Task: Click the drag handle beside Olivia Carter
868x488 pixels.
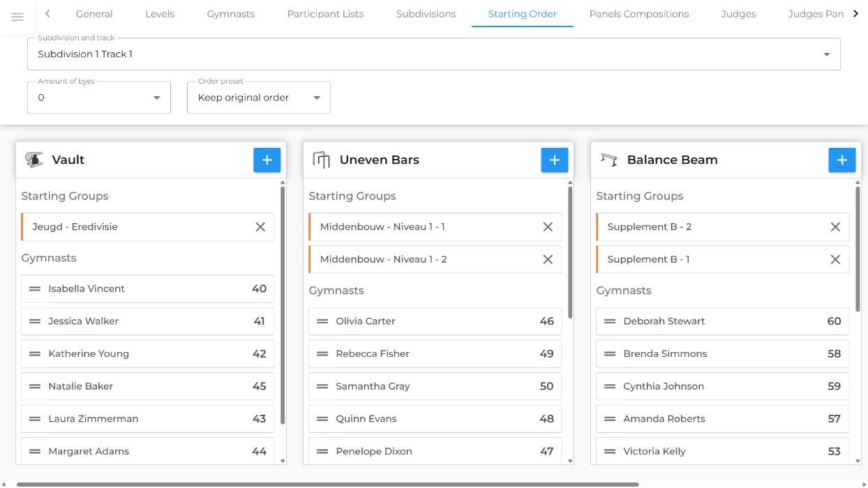Action: 322,321
